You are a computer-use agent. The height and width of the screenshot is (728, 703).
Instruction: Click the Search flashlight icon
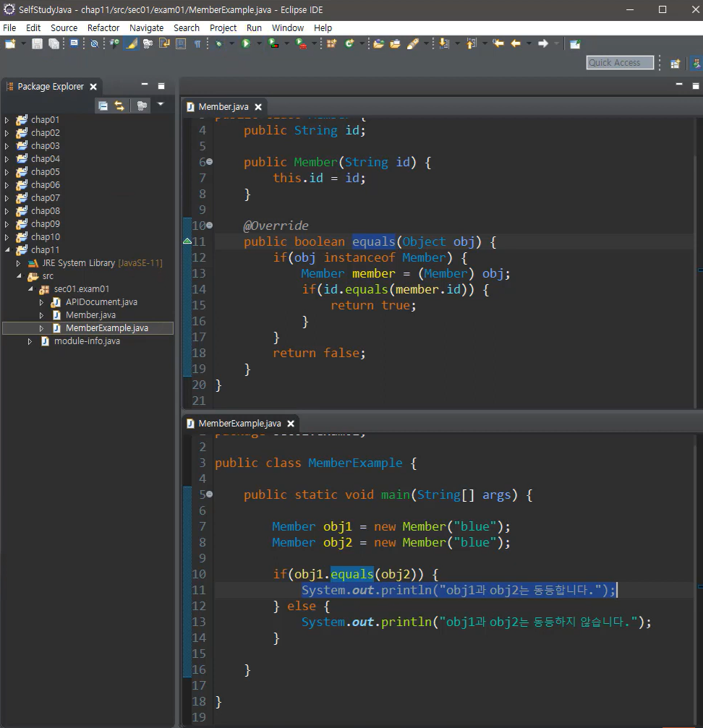click(x=412, y=43)
